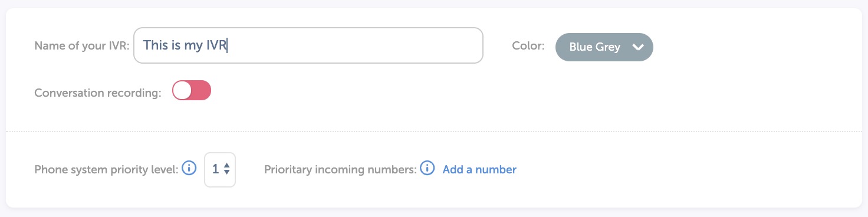Click the Blue Grey text in the color selector

point(595,47)
